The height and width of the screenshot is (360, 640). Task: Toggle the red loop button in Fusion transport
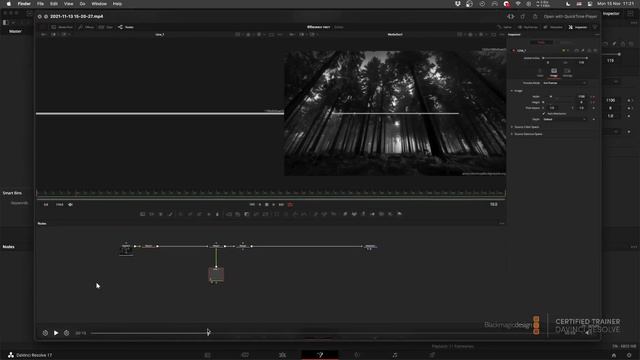290,204
